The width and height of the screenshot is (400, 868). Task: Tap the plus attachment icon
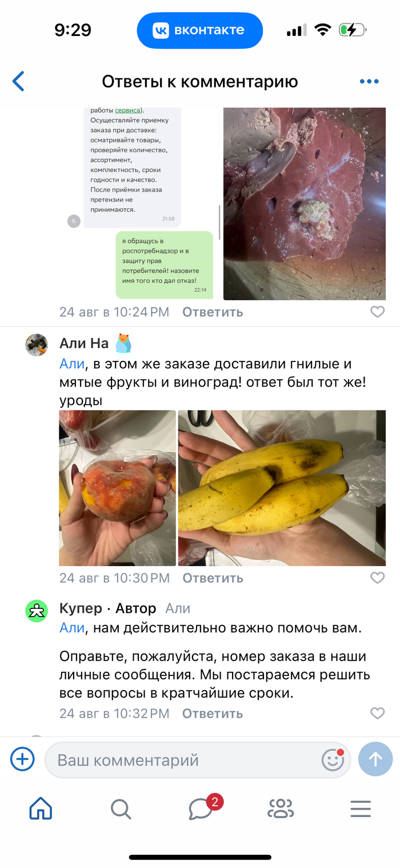[23, 759]
